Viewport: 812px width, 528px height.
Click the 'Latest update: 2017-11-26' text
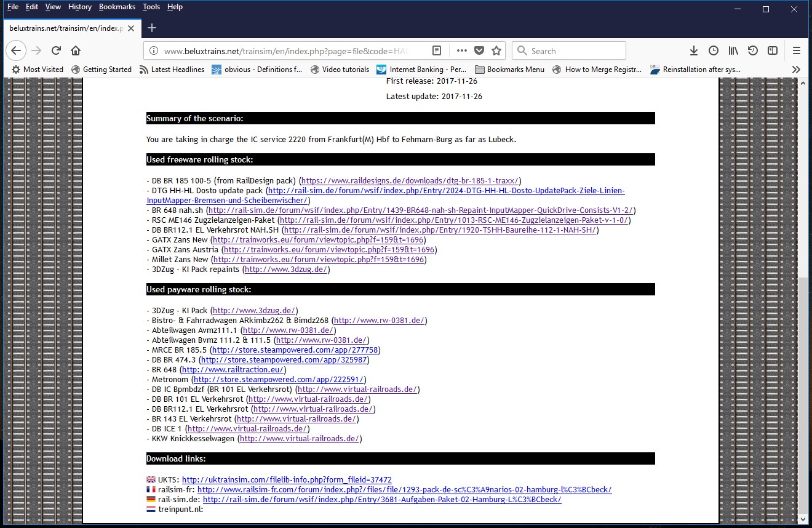coord(434,97)
